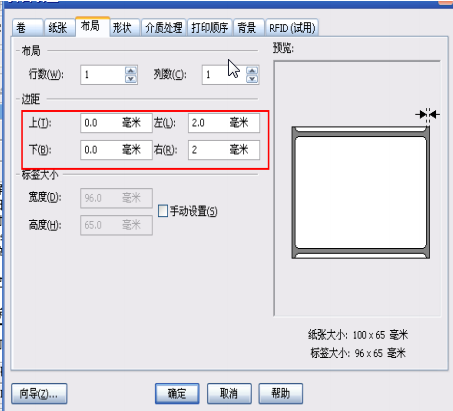Increase 列数 with the up arrow
Viewport: 453px width, 411px height.
pos(252,71)
